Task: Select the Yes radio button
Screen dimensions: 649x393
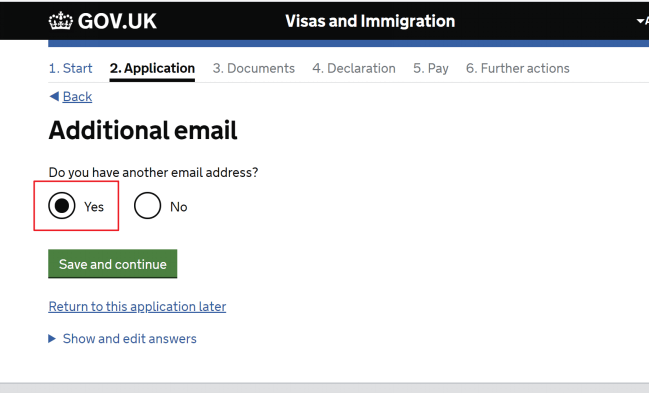Action: tap(62, 205)
